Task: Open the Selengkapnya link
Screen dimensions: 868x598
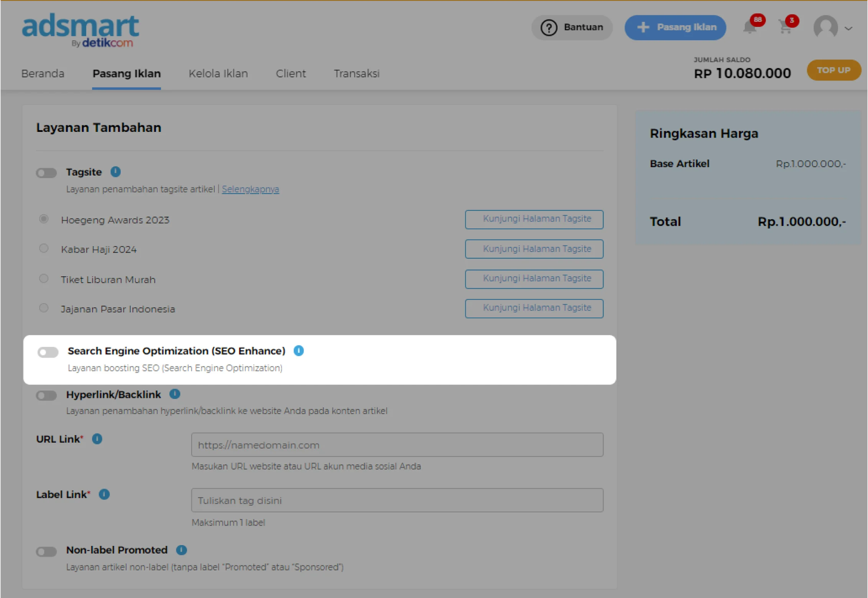Action: (x=250, y=189)
